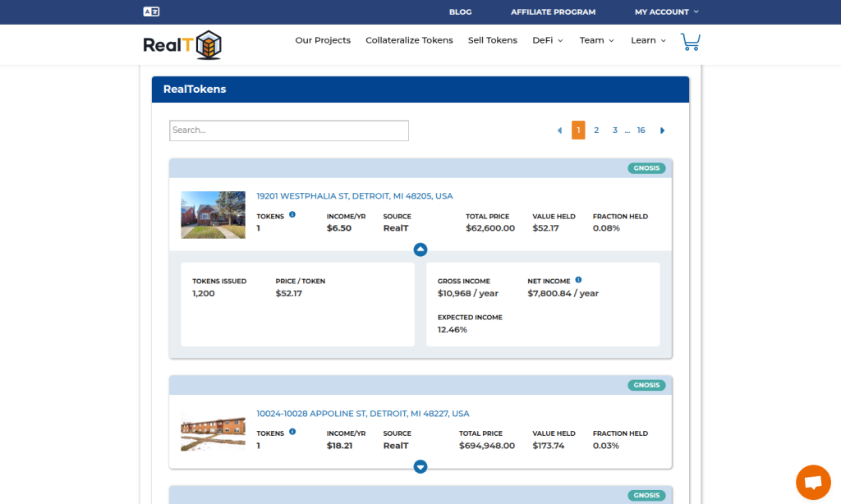Image resolution: width=841 pixels, height=504 pixels.
Task: Click the 1,200 tokens issued value
Action: pyautogui.click(x=204, y=293)
